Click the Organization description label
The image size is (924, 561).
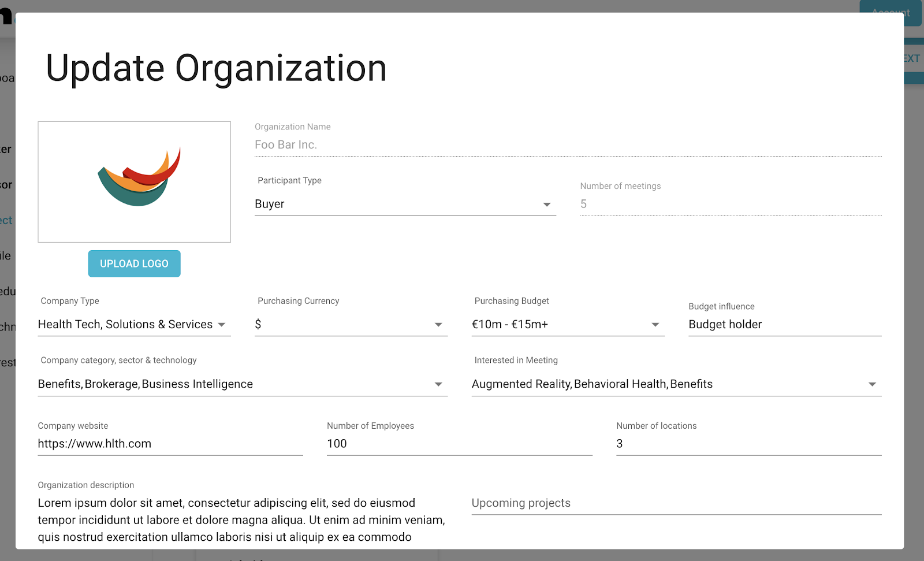tap(86, 485)
